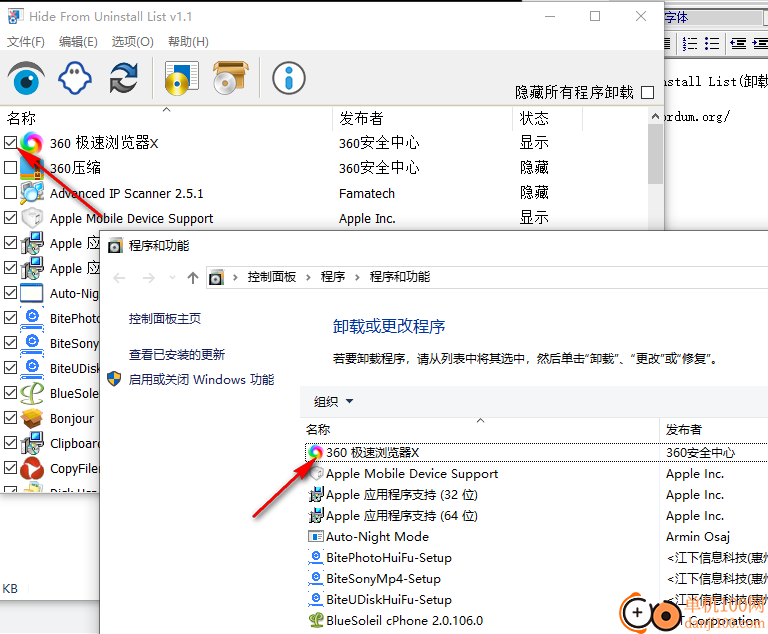
Task: Click 程序 in the breadcrumb
Action: [333, 277]
